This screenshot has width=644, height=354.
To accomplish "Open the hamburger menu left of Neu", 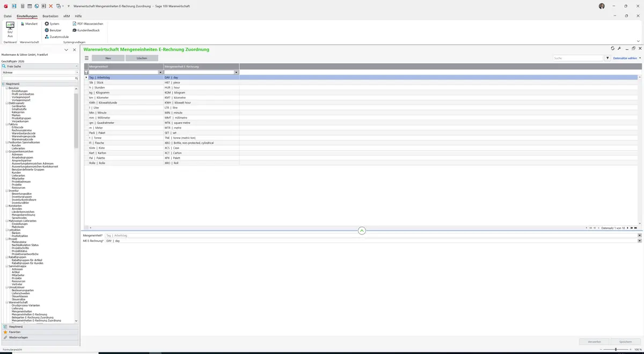I will pos(86,58).
